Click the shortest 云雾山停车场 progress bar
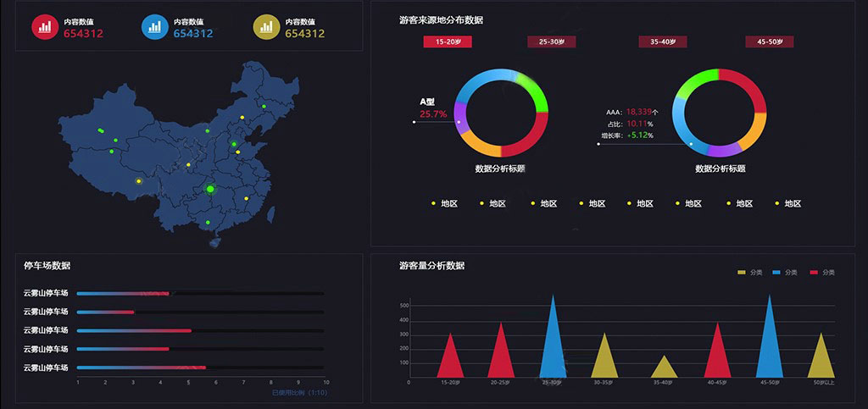 point(106,312)
